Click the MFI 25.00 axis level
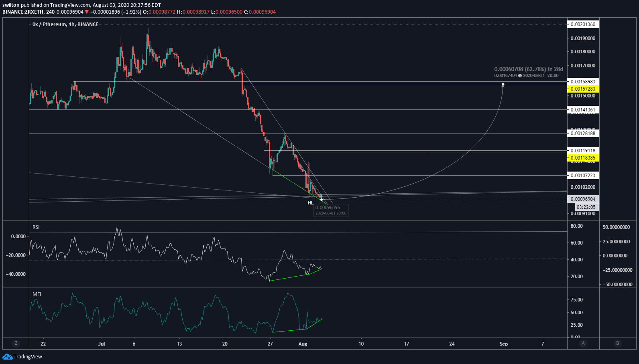 coord(577,325)
